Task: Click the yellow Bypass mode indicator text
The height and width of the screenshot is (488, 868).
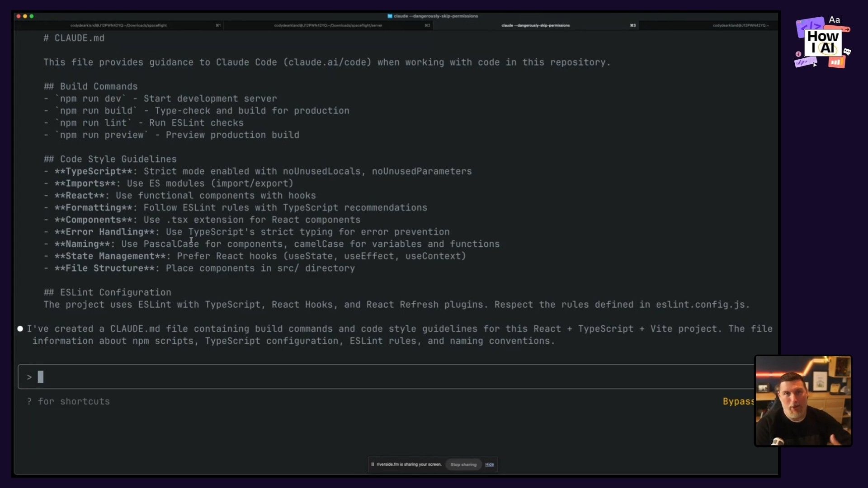Action: click(738, 402)
